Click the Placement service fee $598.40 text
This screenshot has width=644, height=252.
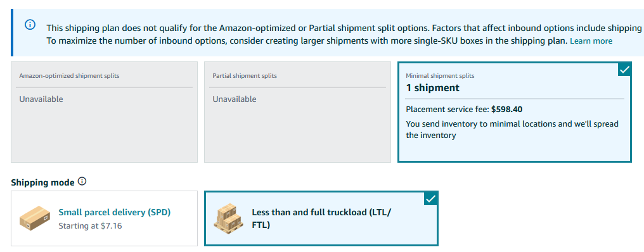click(464, 110)
